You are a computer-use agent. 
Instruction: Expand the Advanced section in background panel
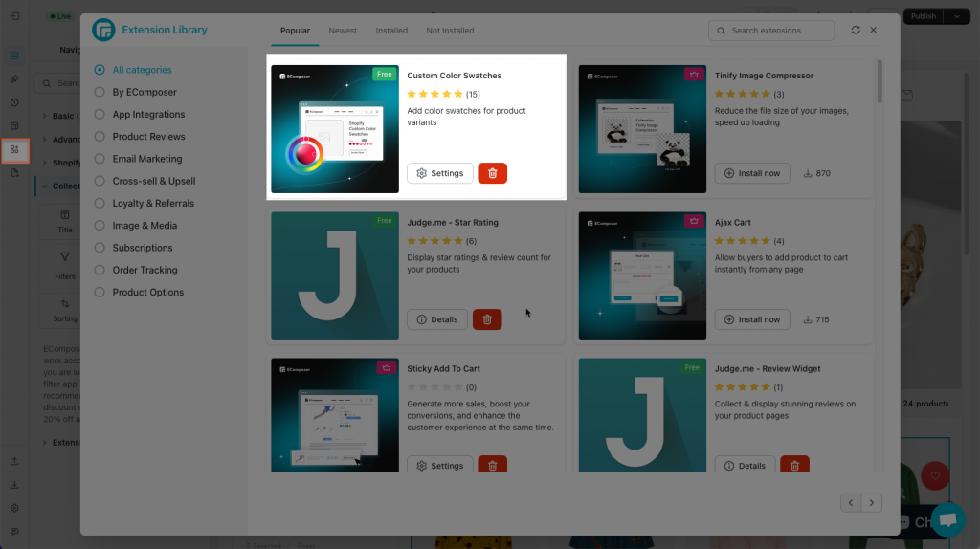coord(44,140)
